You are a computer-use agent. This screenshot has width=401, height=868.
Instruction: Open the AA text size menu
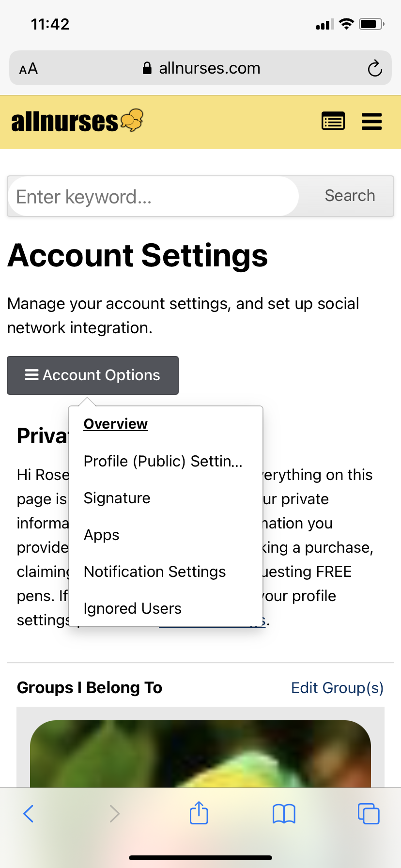pyautogui.click(x=29, y=69)
